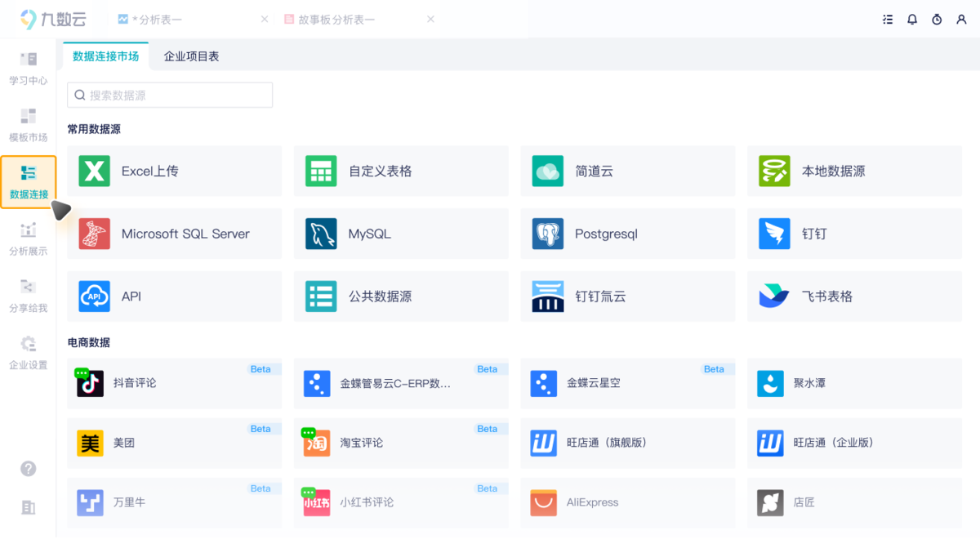Click the 搜索数据源 search field

170,96
